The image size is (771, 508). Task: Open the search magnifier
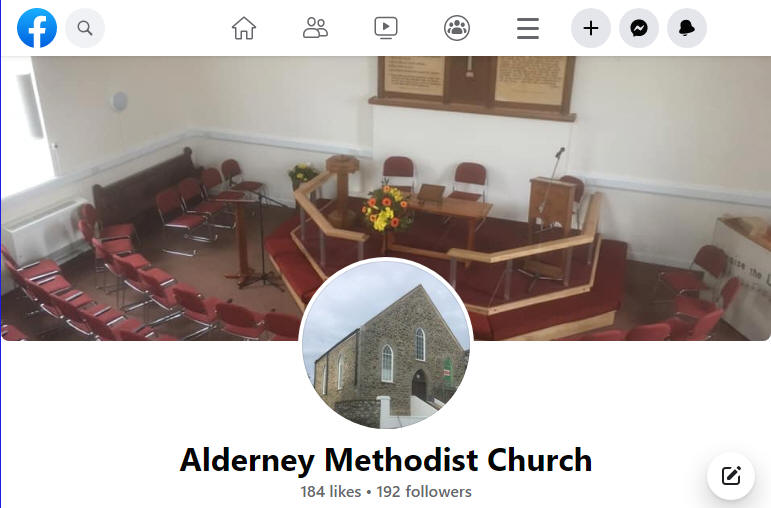(x=85, y=28)
